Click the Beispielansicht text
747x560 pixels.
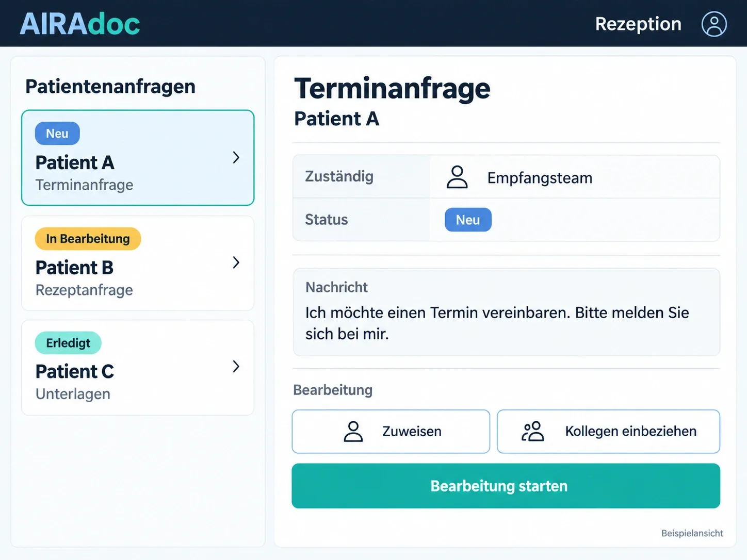pos(692,533)
